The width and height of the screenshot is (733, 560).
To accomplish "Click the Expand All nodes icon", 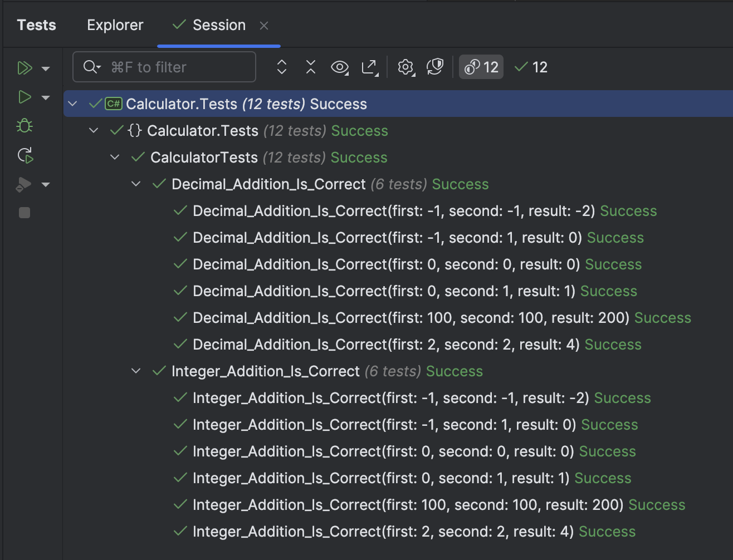I will point(282,67).
